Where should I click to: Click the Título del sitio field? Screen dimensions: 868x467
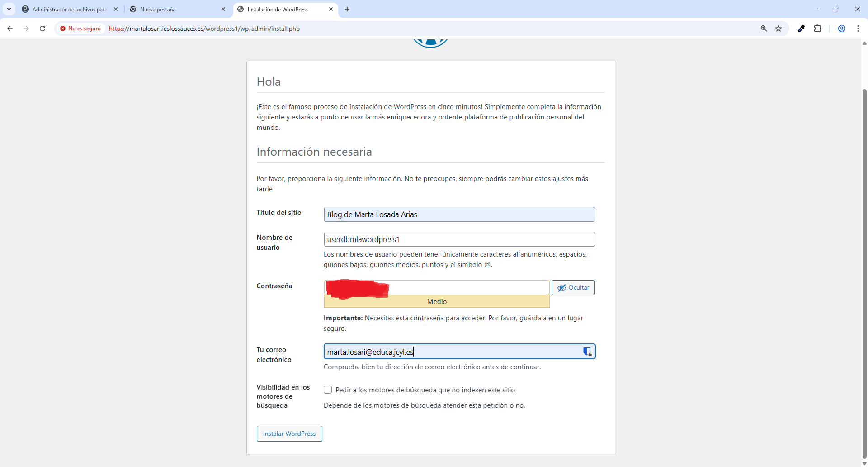459,214
